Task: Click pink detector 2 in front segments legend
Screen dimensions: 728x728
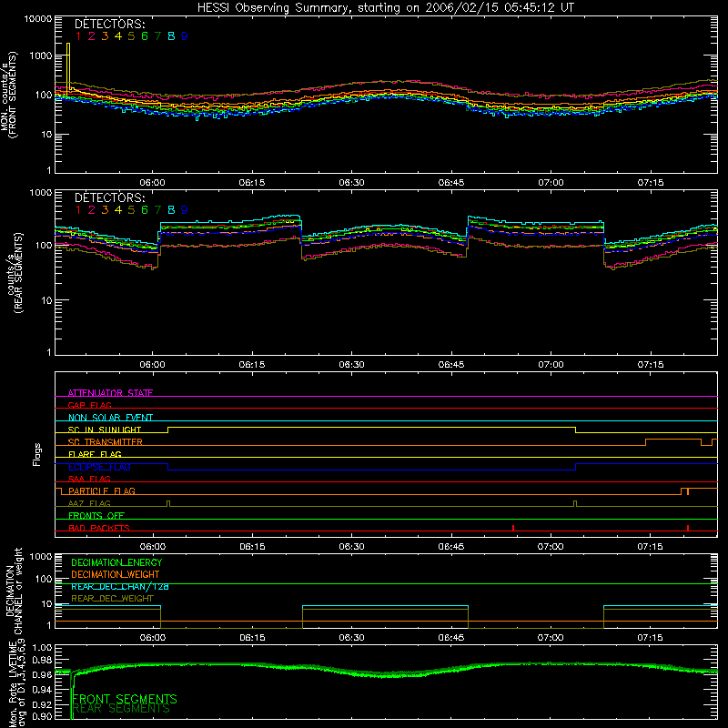Action: point(92,35)
